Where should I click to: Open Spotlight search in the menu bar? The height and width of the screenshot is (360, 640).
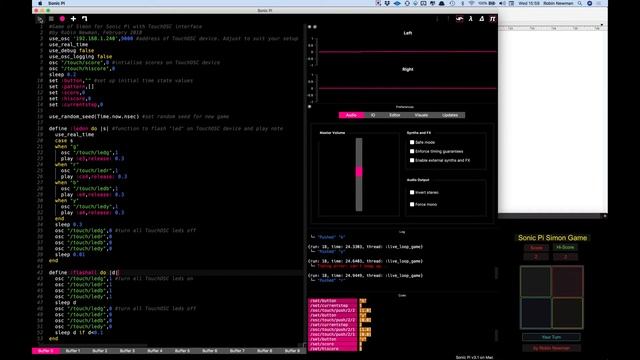tap(580, 3)
